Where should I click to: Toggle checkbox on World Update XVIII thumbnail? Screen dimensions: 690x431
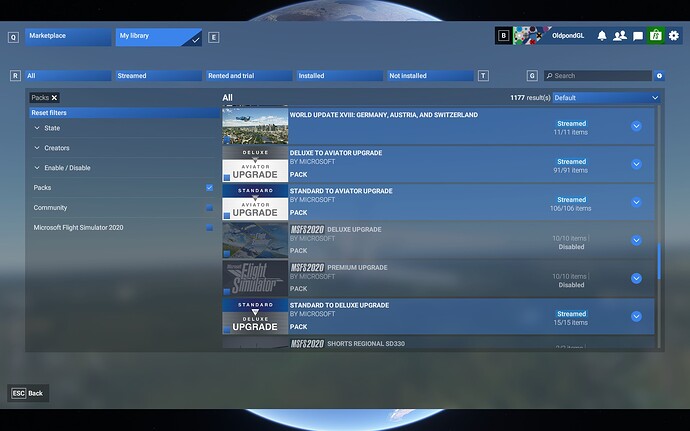coord(227,140)
